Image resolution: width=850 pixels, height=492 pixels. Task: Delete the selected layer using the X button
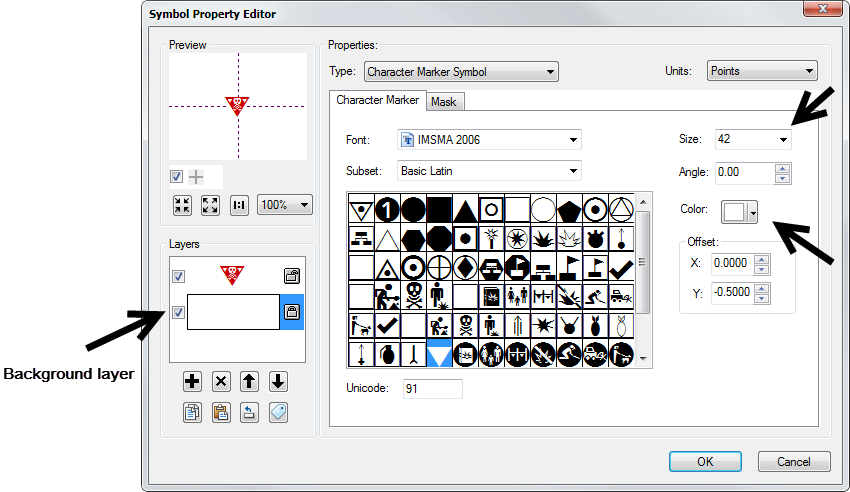[x=221, y=382]
